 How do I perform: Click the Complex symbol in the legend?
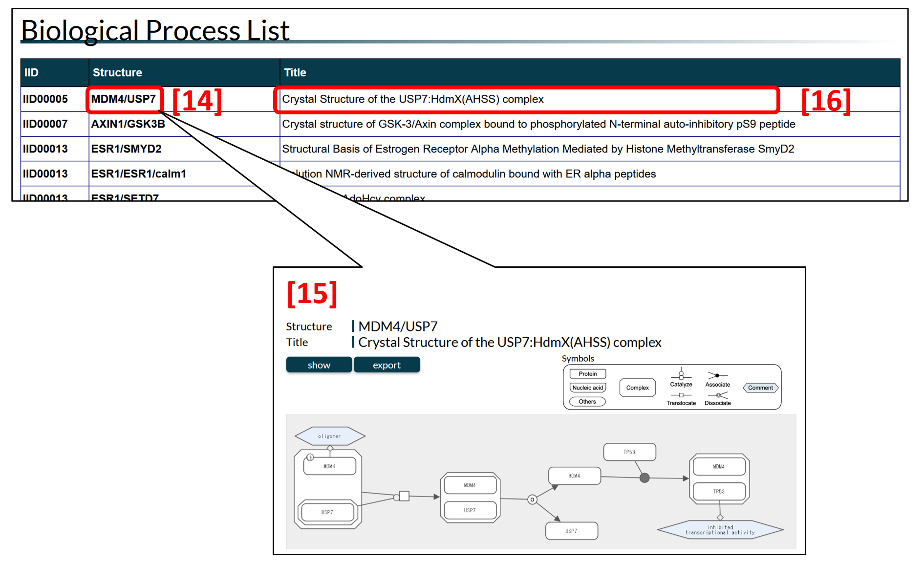pyautogui.click(x=638, y=388)
